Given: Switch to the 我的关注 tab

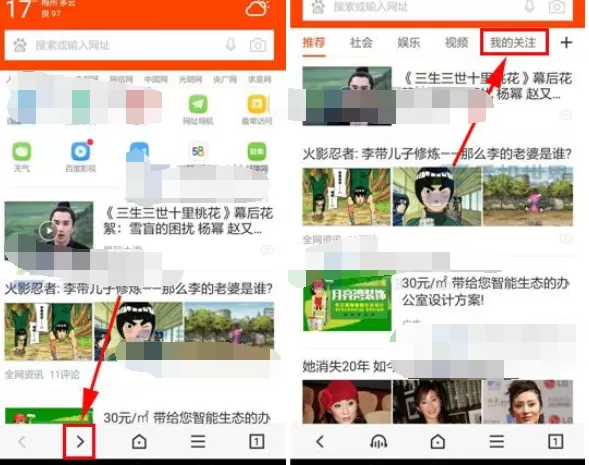Looking at the screenshot, I should (x=513, y=42).
